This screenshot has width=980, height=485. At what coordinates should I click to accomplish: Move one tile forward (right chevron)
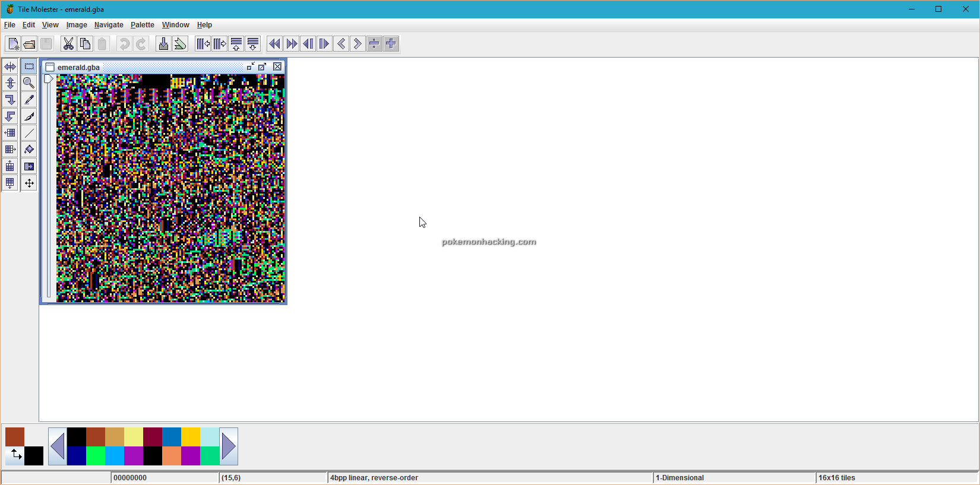(358, 44)
